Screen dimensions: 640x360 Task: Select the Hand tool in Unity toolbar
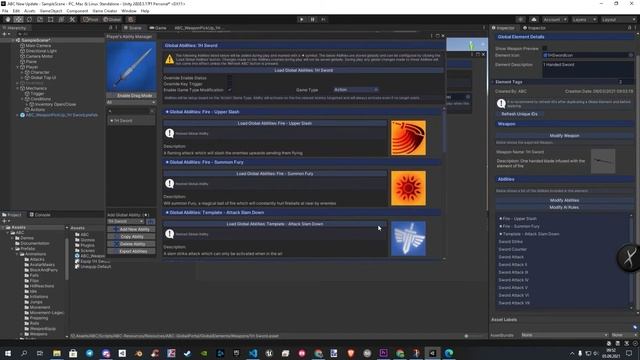click(8, 19)
